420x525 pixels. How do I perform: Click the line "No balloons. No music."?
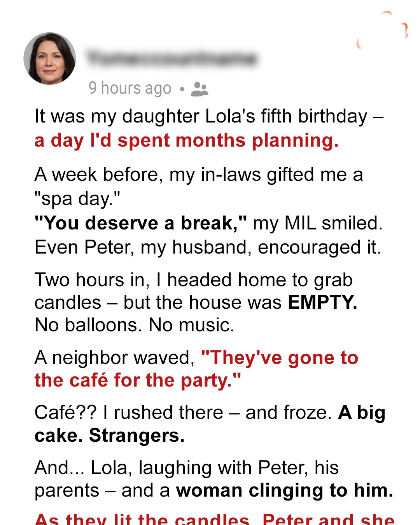click(134, 325)
